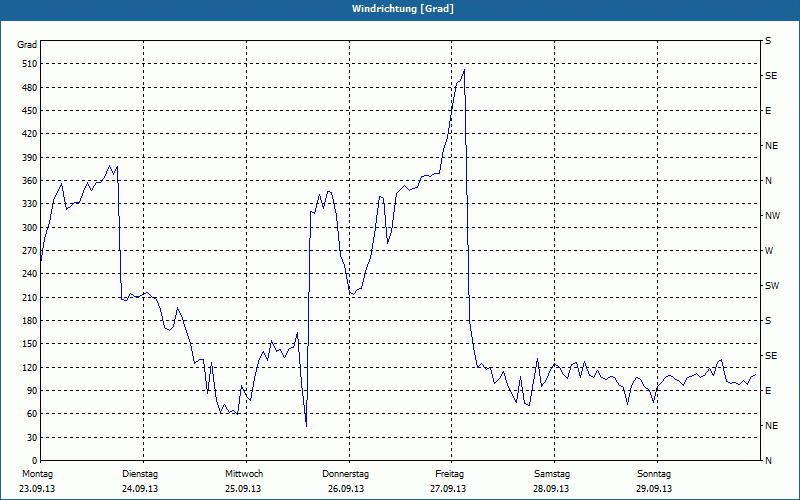Click the 150 y-axis label

(30, 344)
